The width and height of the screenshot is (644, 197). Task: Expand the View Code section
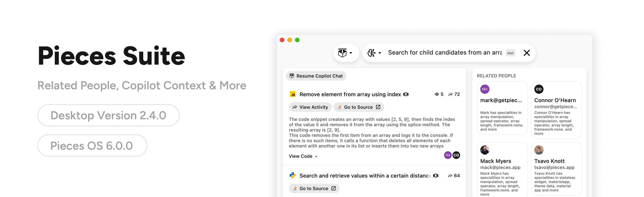(303, 156)
